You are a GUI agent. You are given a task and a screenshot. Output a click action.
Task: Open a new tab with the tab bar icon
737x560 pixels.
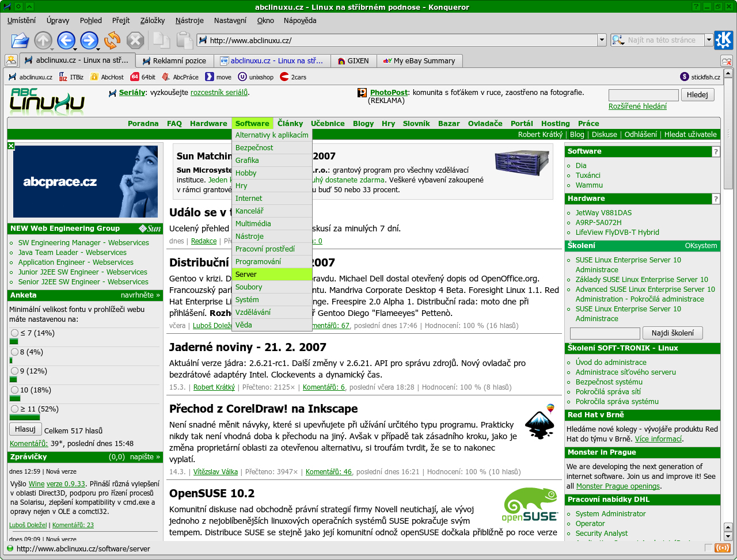pyautogui.click(x=10, y=60)
